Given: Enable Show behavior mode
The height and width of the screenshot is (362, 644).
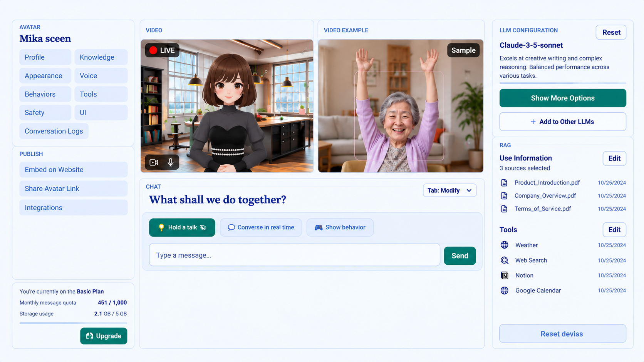Looking at the screenshot, I should pos(340,227).
